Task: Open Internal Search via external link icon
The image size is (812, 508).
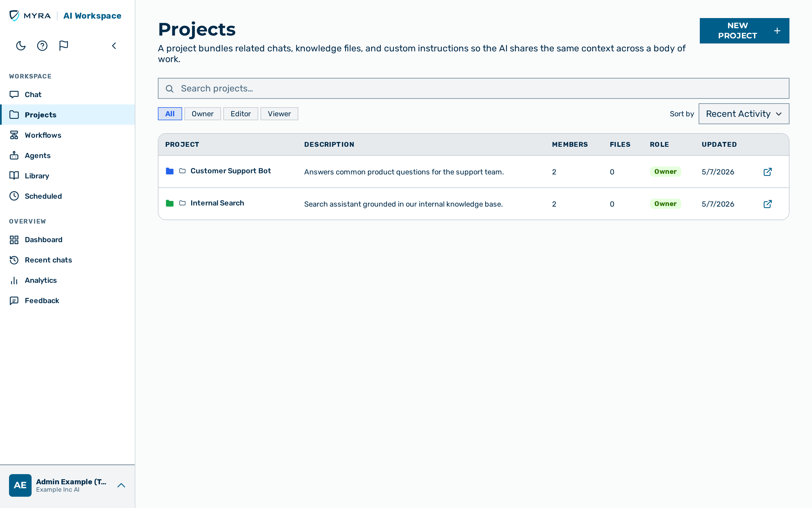Action: [768, 204]
